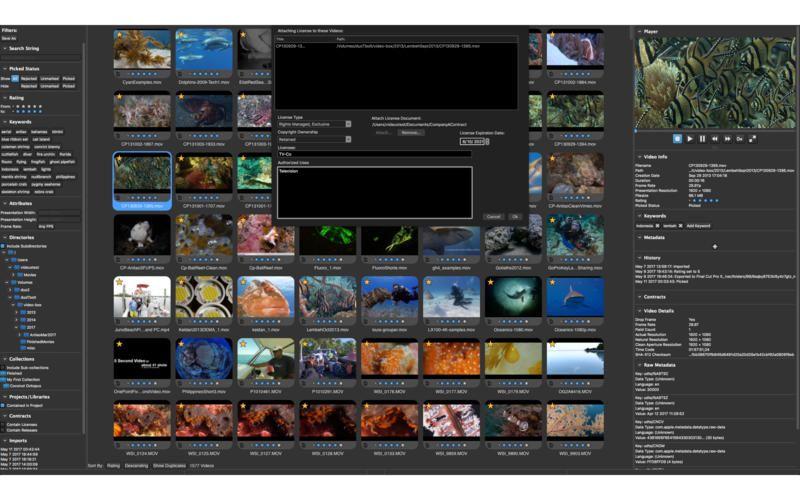Screen dimensions: 800x500
Task: Expand the player to fullscreen
Action: [x=752, y=139]
